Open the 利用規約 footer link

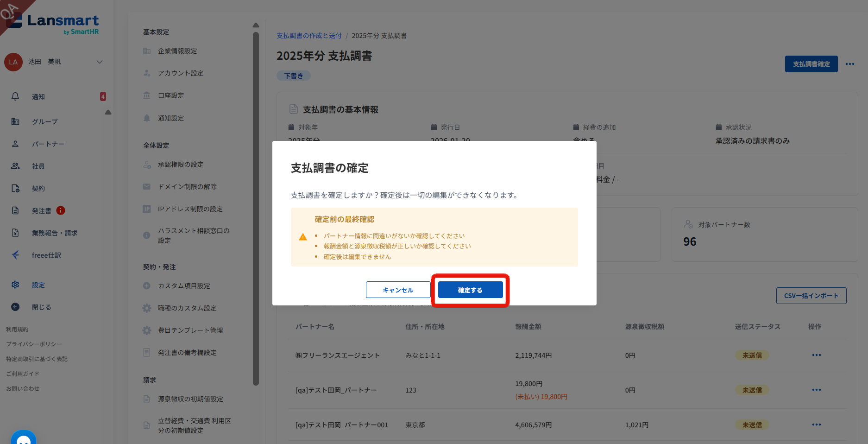[x=17, y=329]
